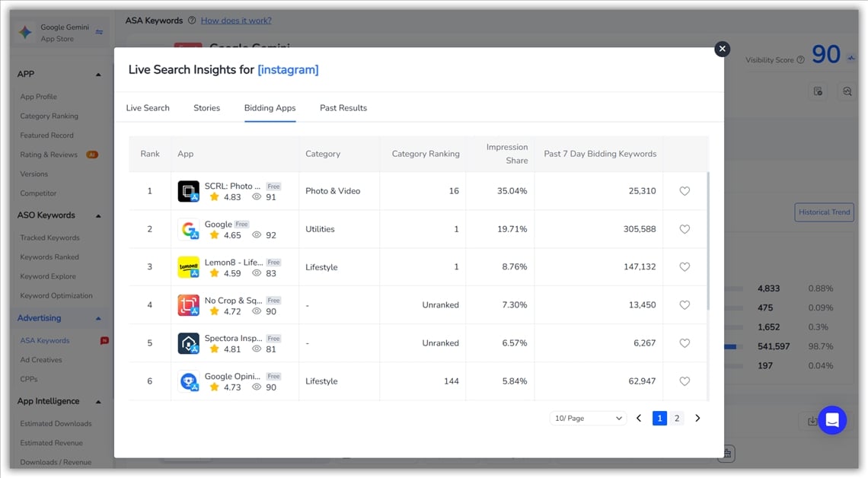Toggle the heart icon for Google app

tap(685, 229)
